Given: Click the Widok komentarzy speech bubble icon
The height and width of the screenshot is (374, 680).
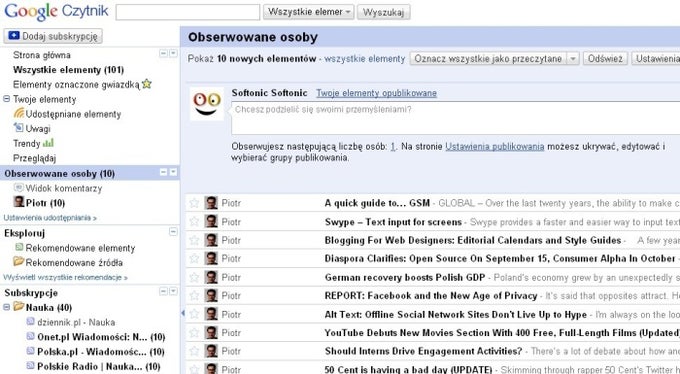Looking at the screenshot, I should (x=19, y=187).
